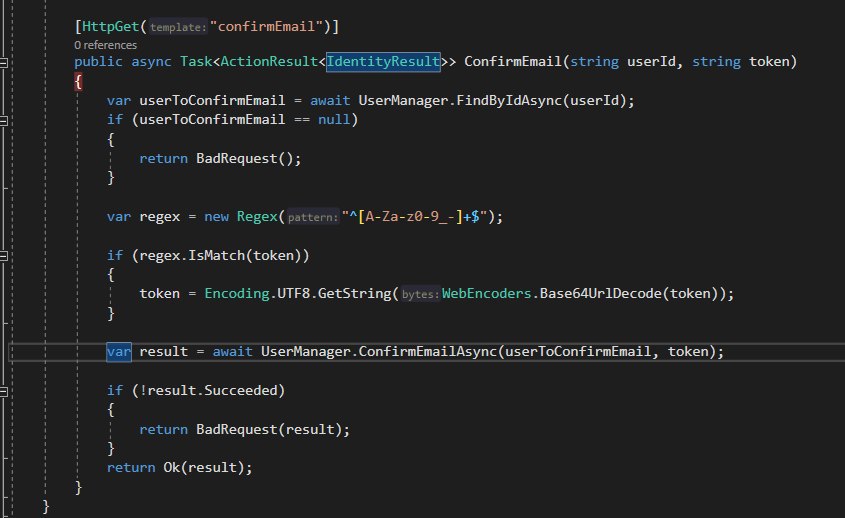845x518 pixels.
Task: Click the UTF8 property
Action: (293, 294)
